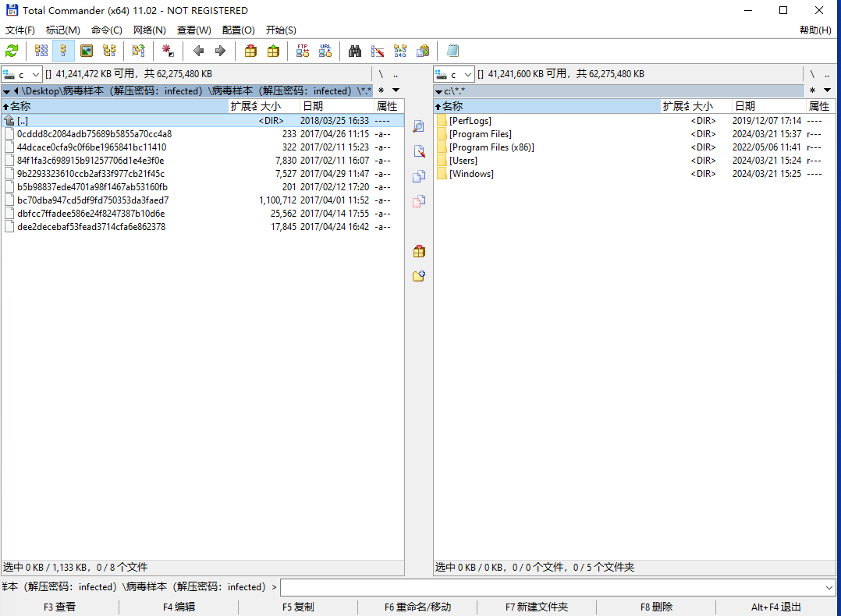Go forward with right arrow toolbar icon
This screenshot has width=841, height=616.
pyautogui.click(x=220, y=51)
